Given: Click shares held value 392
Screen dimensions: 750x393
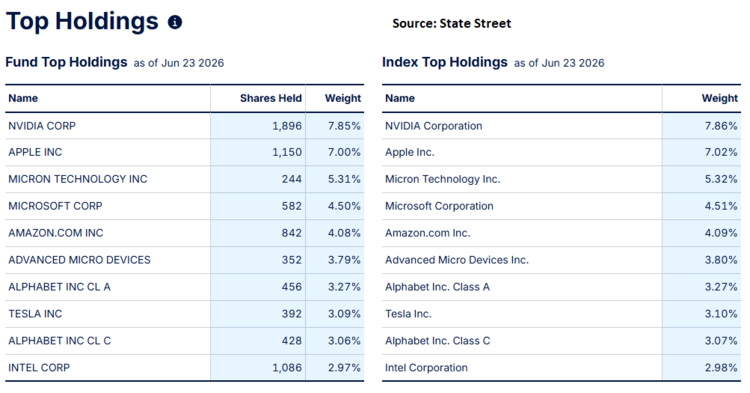Looking at the screenshot, I should click(292, 314).
